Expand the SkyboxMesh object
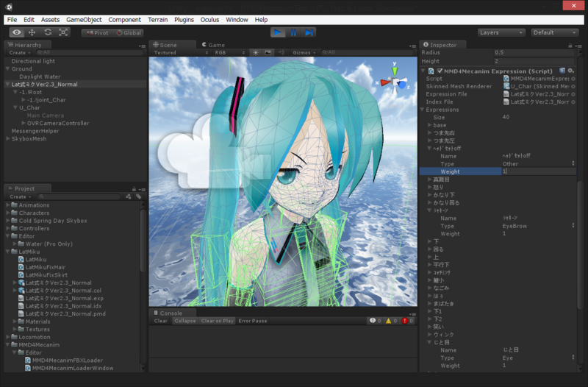 coord(7,138)
